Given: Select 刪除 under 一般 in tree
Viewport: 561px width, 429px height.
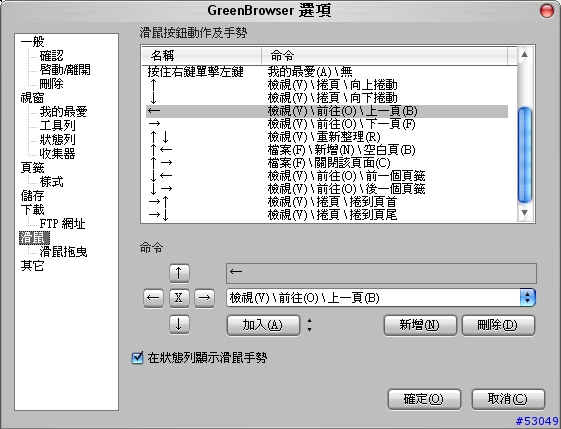Looking at the screenshot, I should click(x=52, y=84).
